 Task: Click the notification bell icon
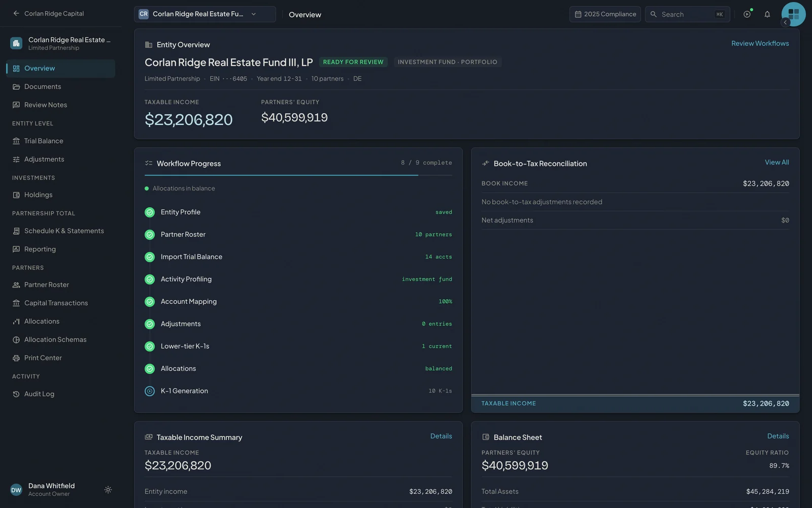[x=767, y=14]
